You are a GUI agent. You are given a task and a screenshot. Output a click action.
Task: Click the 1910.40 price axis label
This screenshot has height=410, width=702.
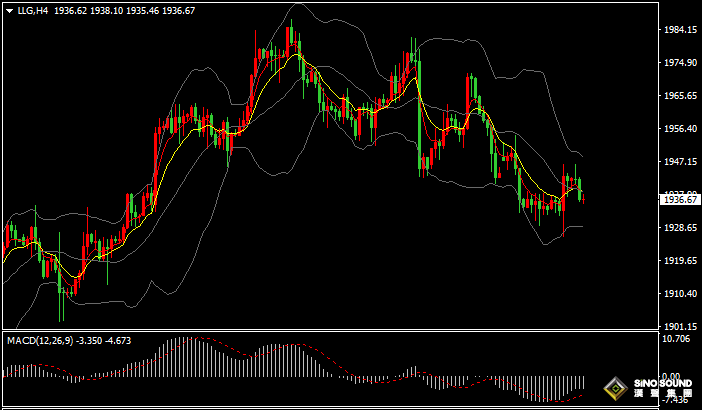(680, 294)
